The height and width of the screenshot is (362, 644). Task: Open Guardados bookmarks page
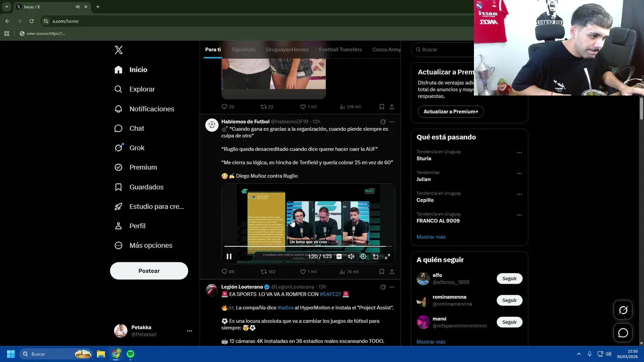[x=138, y=187]
